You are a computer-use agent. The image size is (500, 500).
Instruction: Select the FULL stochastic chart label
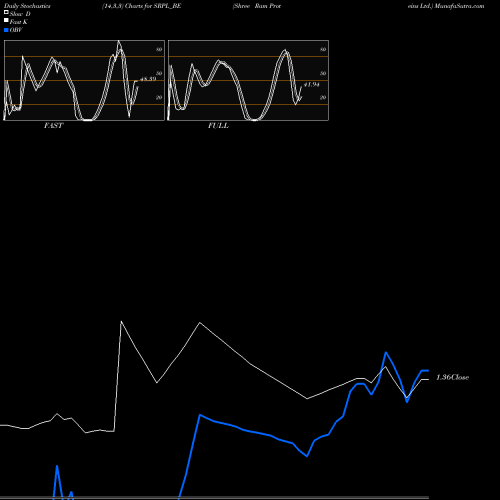[218, 126]
